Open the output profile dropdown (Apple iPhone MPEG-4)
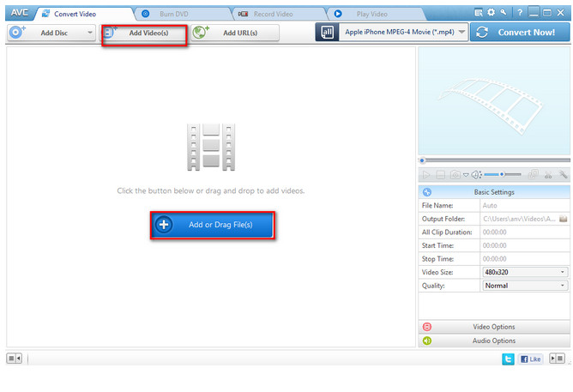This screenshot has height=392, width=573. pyautogui.click(x=403, y=32)
